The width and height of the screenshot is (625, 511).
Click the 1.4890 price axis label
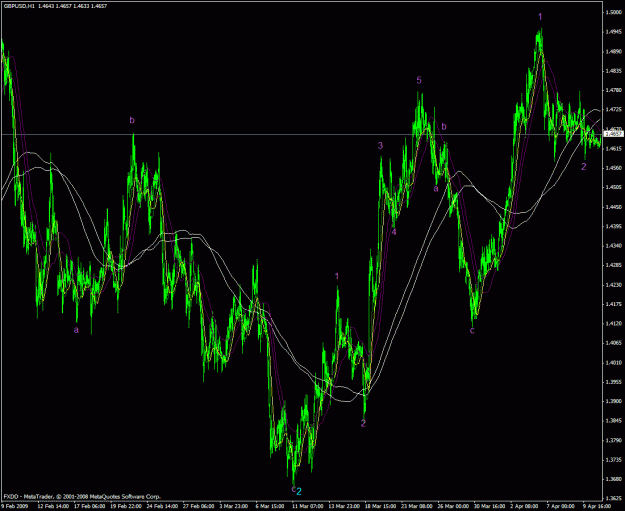click(x=614, y=51)
